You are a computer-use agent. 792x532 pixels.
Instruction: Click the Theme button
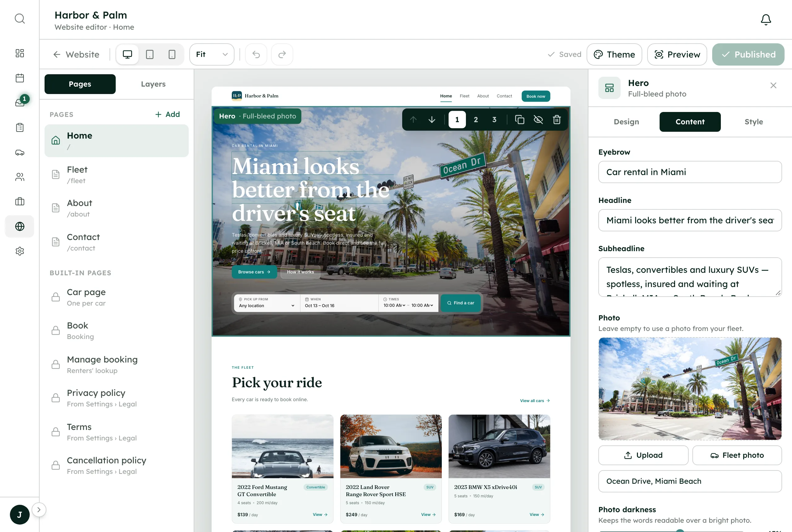614,54
